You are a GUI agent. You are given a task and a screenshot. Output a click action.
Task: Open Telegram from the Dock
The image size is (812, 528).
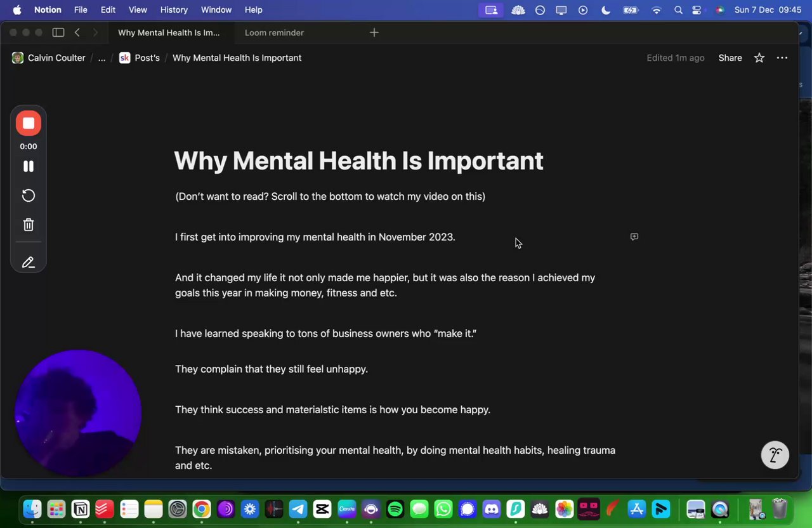(298, 509)
